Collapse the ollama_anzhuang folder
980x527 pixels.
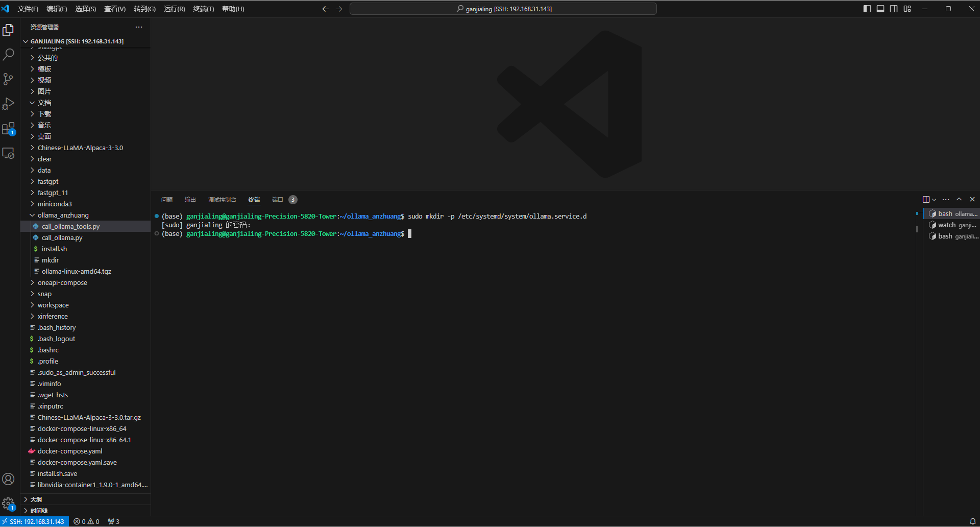click(85, 215)
